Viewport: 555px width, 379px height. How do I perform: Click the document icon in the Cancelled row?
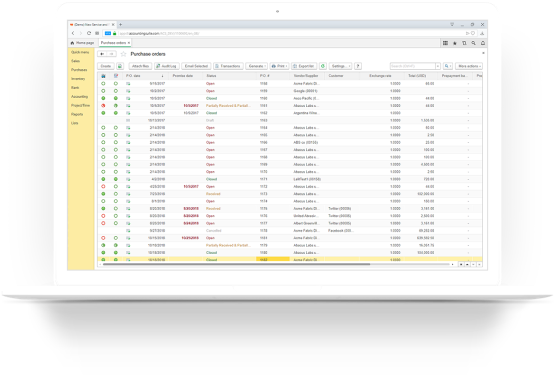[128, 231]
